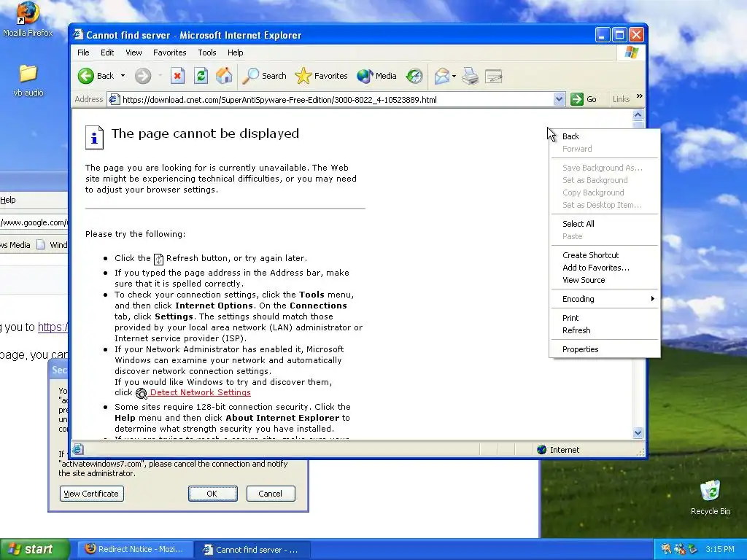Click Cancel in the security dialog

click(271, 494)
